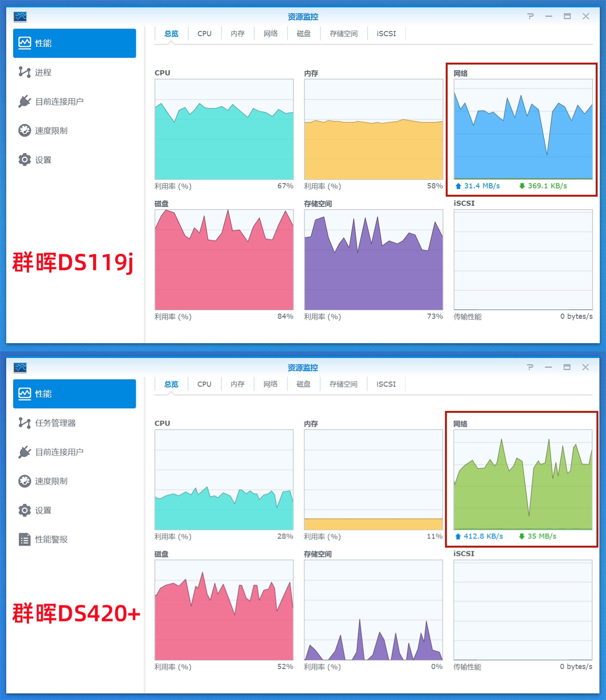Maximize the DS119j 资源监控 window
The image size is (606, 700).
pyautogui.click(x=567, y=16)
